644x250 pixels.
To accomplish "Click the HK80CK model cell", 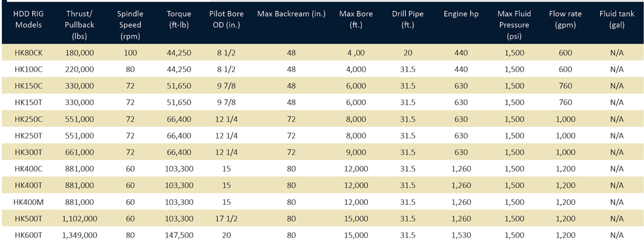I will point(28,53).
